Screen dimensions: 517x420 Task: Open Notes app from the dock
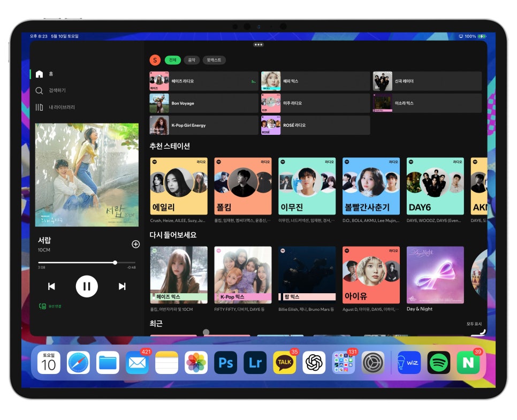tap(166, 363)
